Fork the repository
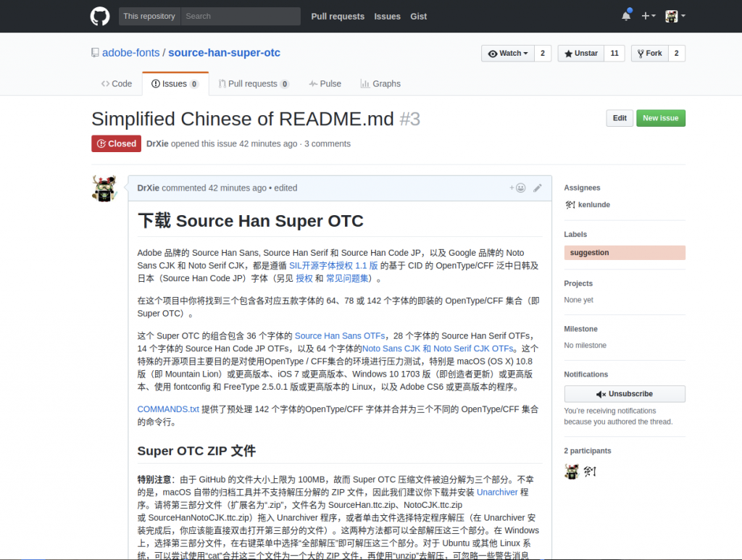 (x=650, y=54)
